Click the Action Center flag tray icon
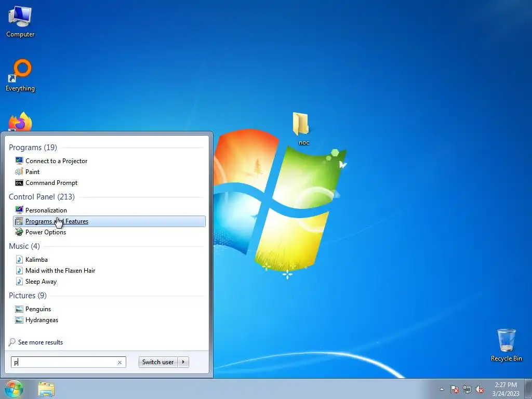Screen dimensions: 532x399 (x=455, y=389)
